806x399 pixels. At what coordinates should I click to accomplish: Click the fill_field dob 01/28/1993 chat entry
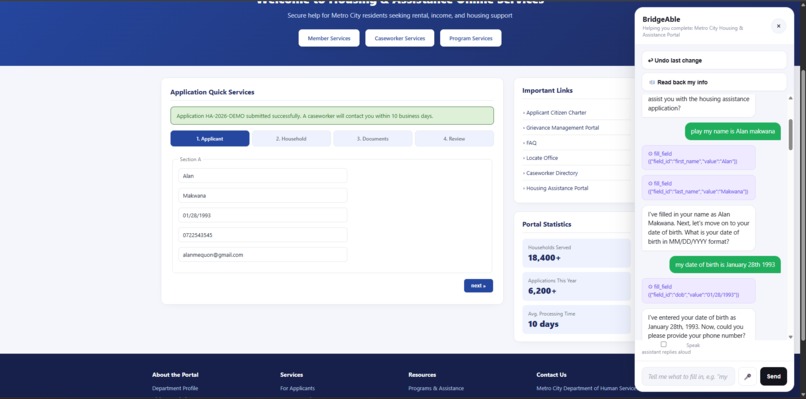point(699,291)
